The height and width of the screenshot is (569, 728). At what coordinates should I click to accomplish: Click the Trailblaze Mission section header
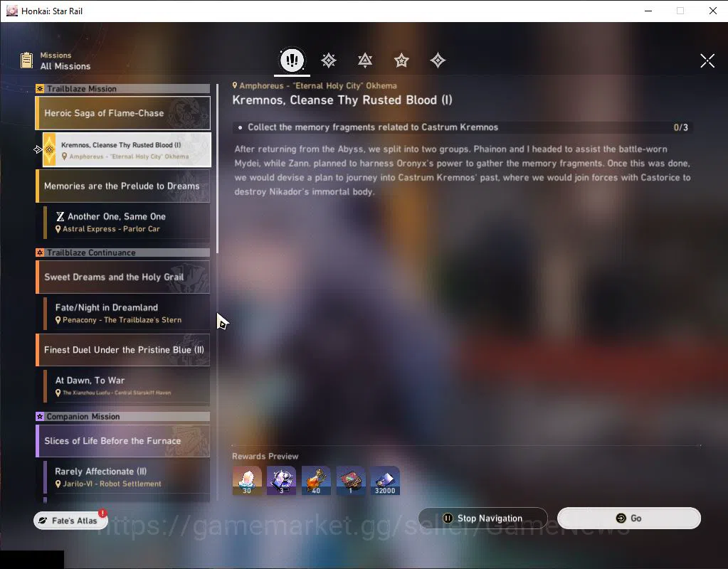coord(123,89)
